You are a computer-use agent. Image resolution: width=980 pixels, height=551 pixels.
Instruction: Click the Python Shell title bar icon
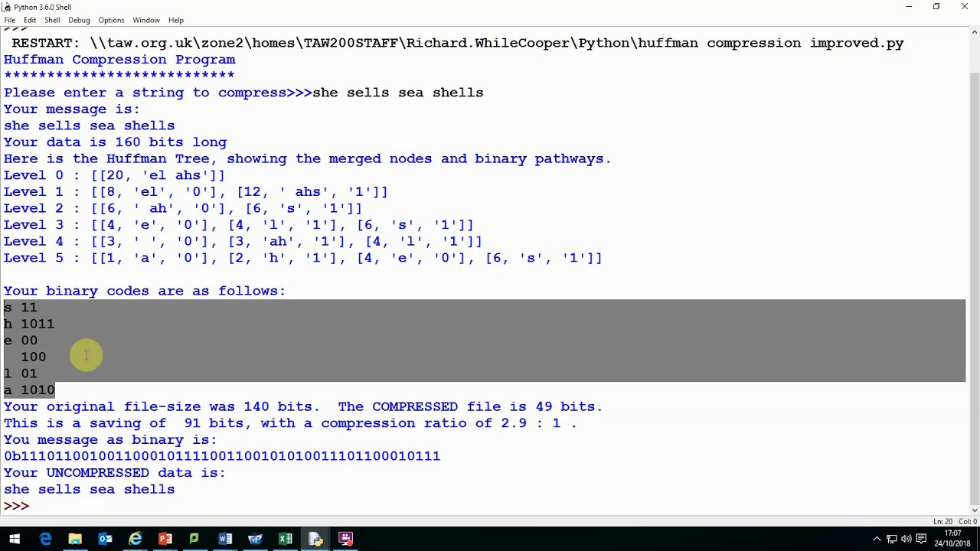(6, 7)
